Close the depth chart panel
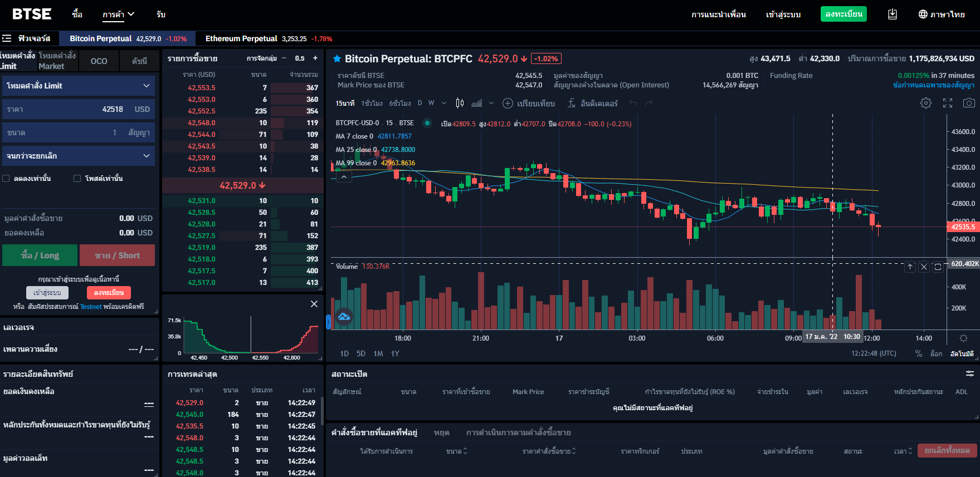 pyautogui.click(x=314, y=304)
